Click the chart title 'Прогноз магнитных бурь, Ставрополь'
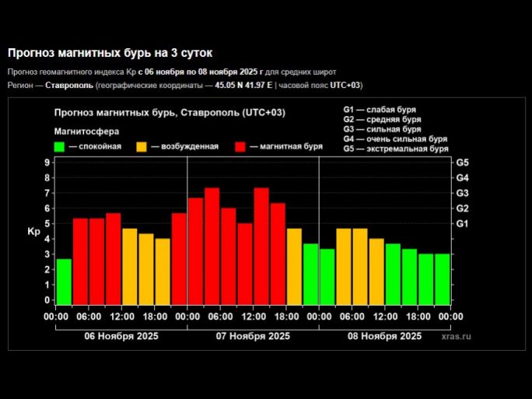532x399 pixels. 170,113
